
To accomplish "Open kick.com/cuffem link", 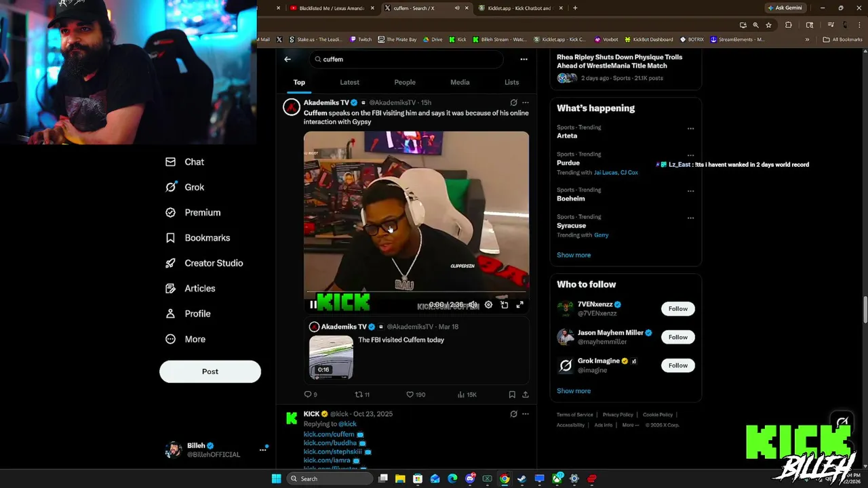I will pos(329,434).
